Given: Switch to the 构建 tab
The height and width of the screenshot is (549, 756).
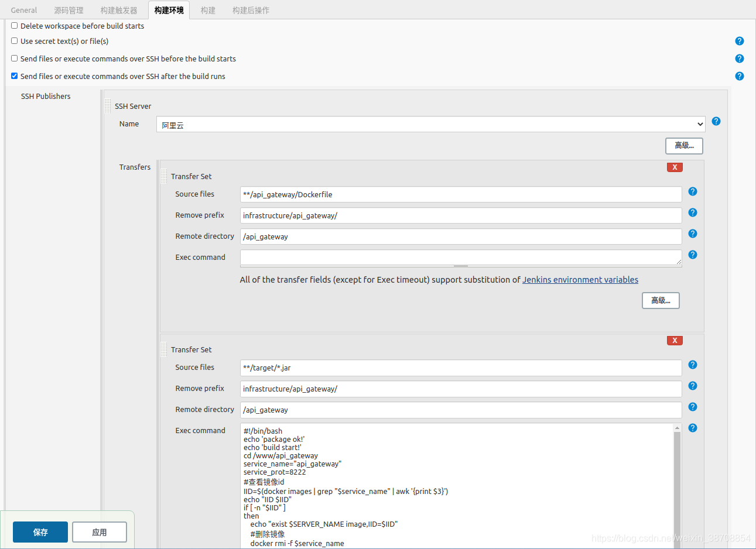Looking at the screenshot, I should coord(208,10).
